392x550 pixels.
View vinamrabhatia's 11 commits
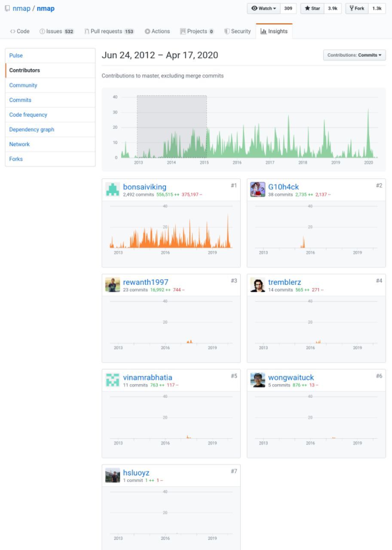point(135,385)
